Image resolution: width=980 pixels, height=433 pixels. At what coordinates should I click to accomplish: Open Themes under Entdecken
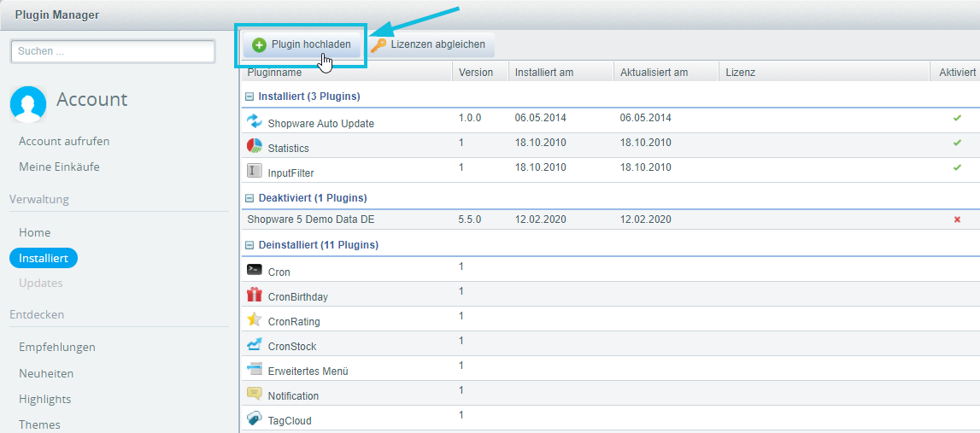point(39,424)
